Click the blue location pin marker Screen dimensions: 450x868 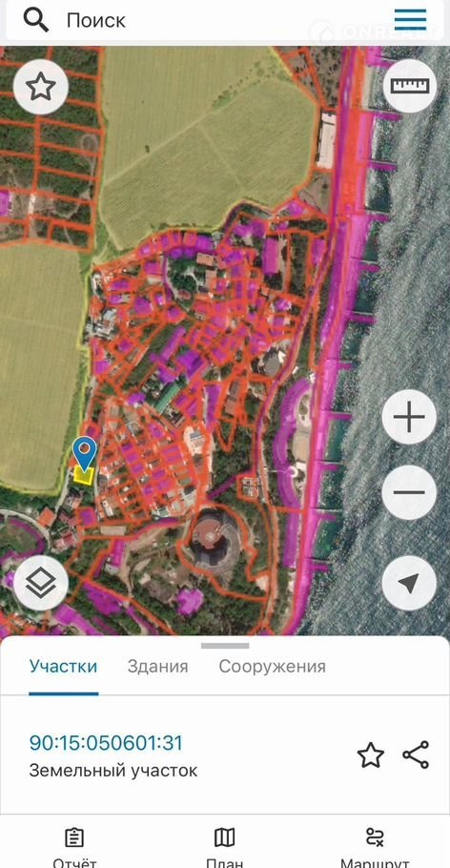tap(85, 452)
